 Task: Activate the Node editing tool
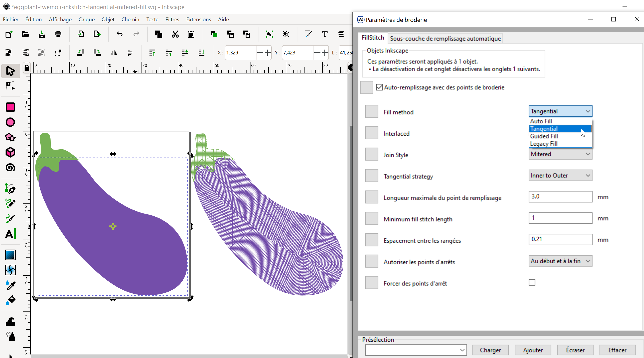(x=10, y=86)
